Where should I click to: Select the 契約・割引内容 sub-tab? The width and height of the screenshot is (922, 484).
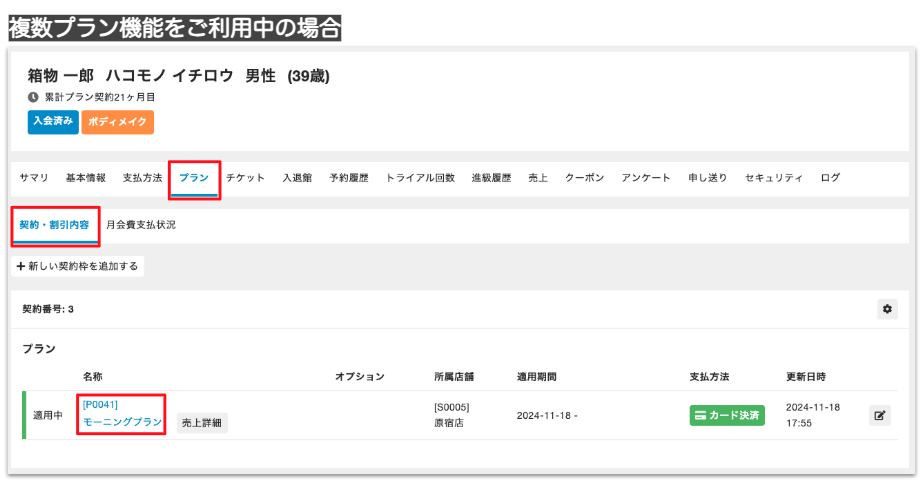click(54, 225)
